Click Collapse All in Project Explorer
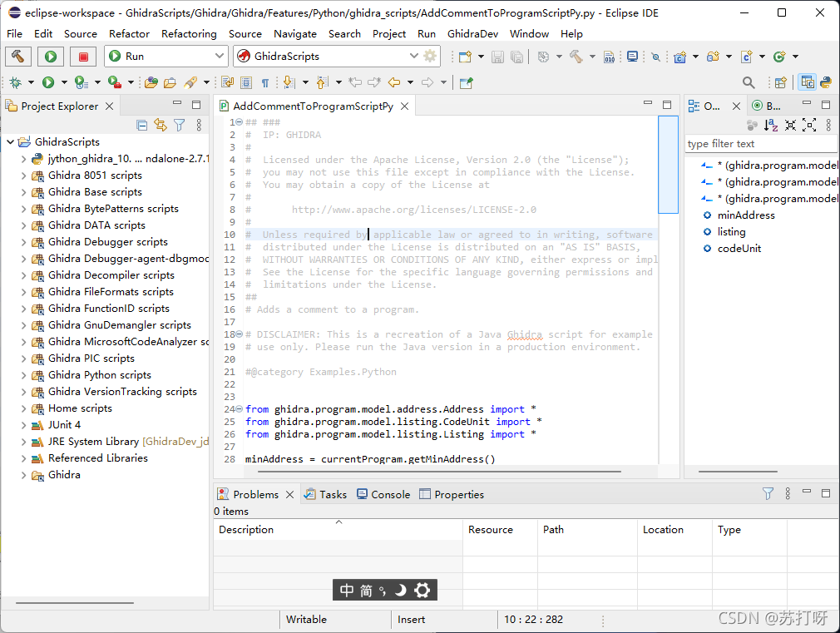The height and width of the screenshot is (633, 840). [142, 125]
